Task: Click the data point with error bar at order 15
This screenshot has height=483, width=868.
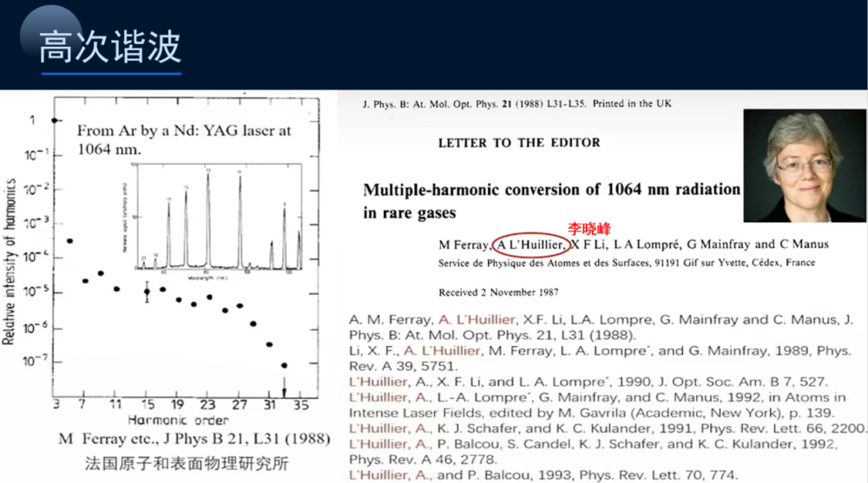Action: [x=147, y=291]
